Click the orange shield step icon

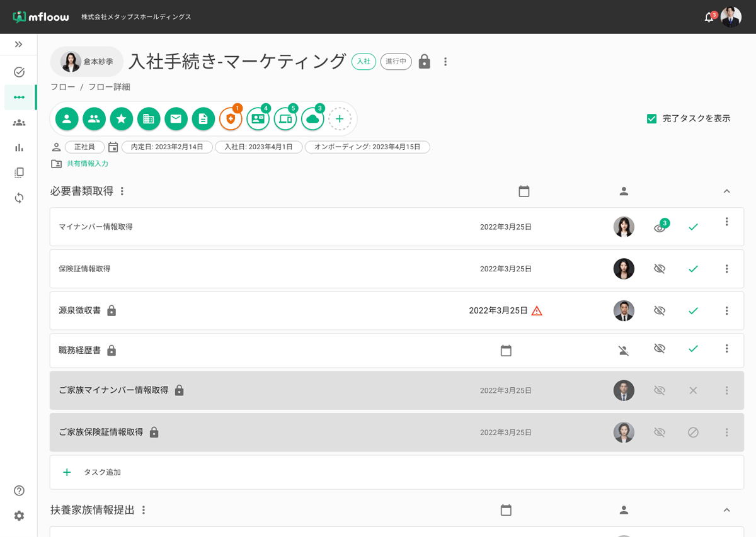(x=231, y=119)
